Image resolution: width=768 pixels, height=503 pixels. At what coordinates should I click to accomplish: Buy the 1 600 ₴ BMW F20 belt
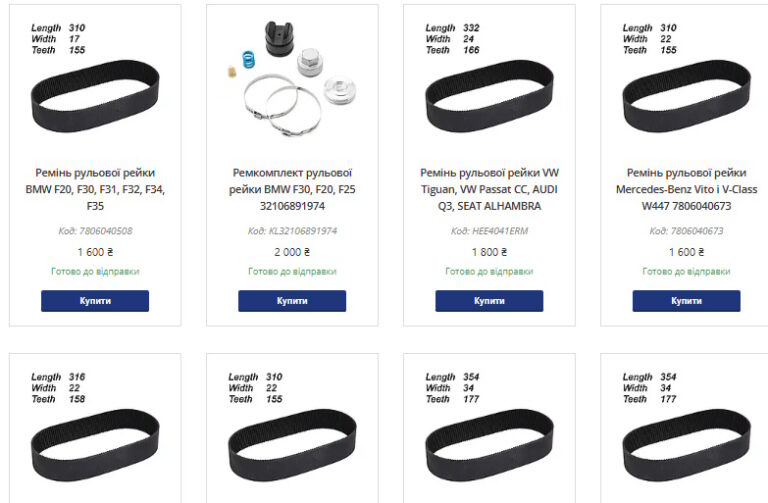point(95,301)
